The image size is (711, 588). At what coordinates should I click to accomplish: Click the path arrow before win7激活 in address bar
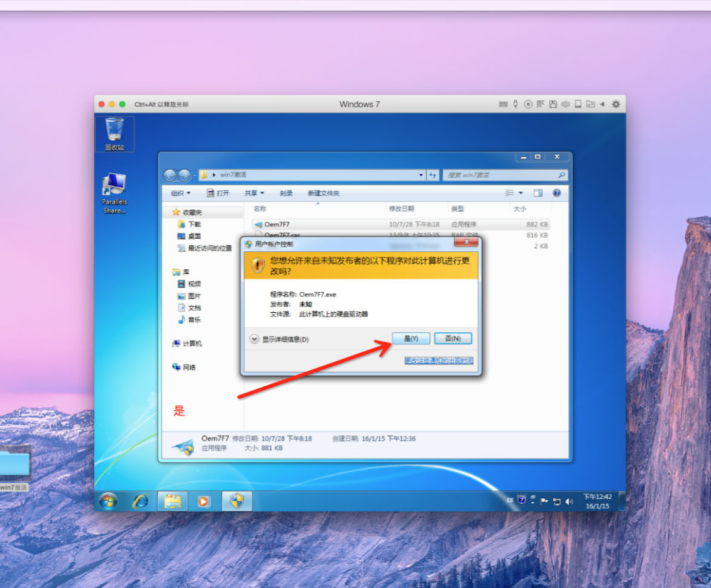pyautogui.click(x=214, y=175)
